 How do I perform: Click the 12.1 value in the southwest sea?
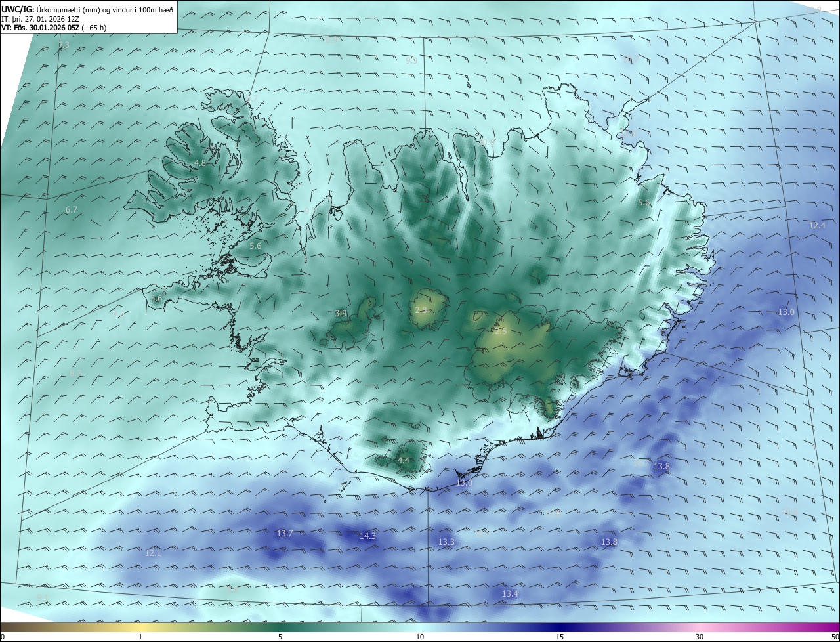coord(152,553)
